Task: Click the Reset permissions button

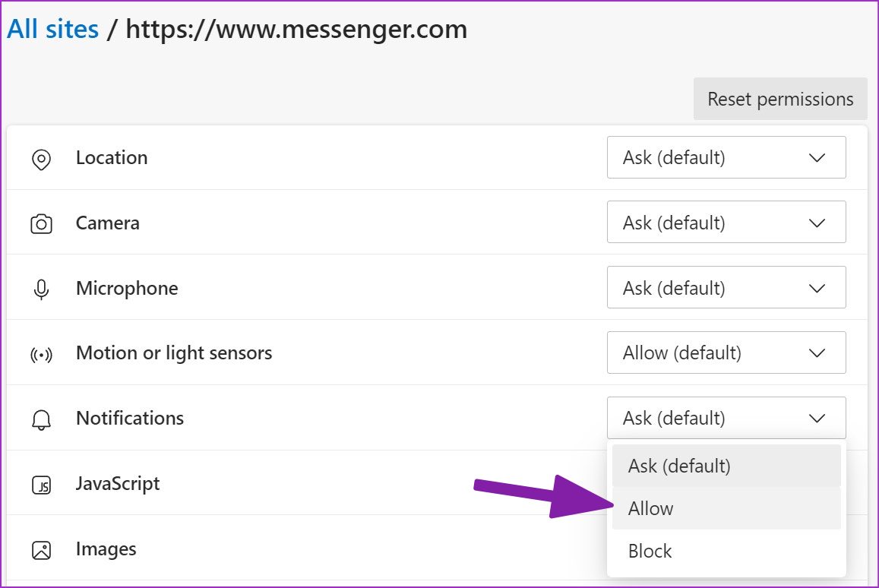Action: pos(779,99)
